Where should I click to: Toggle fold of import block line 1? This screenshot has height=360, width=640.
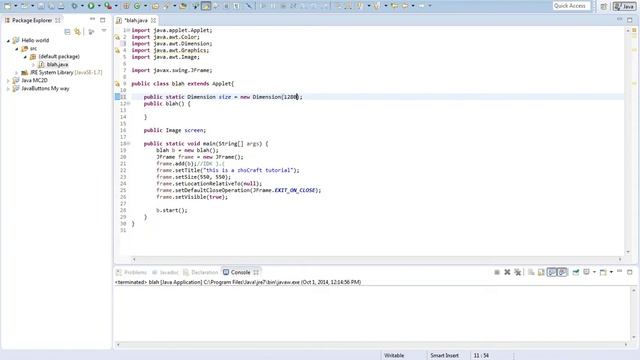(x=129, y=30)
